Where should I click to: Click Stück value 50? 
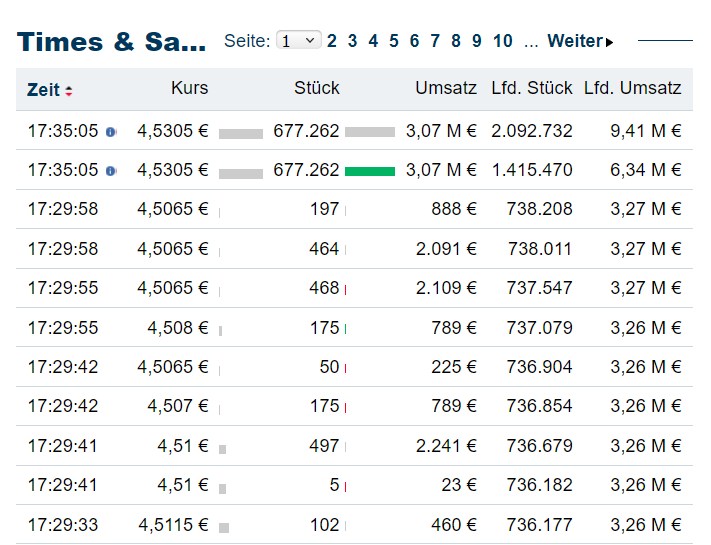329,367
